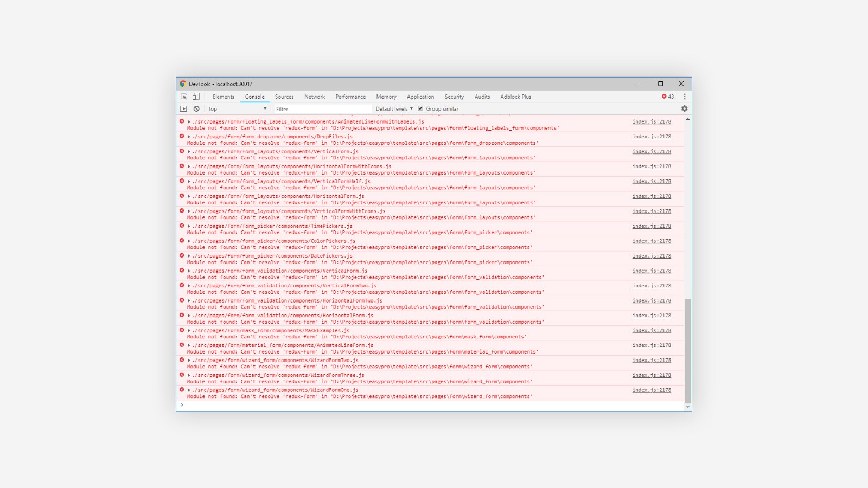This screenshot has height=488, width=868.
Task: Open the Default levels dropdown
Action: point(394,109)
